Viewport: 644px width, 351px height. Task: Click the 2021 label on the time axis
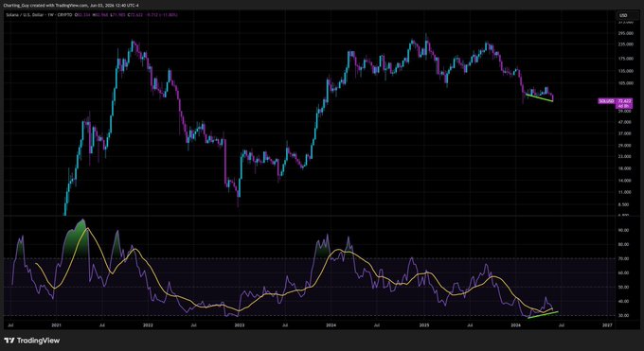[56, 325]
